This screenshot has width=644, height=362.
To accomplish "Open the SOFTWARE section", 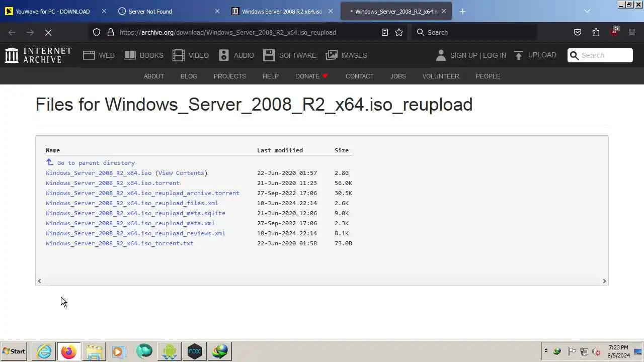I will [x=289, y=55].
